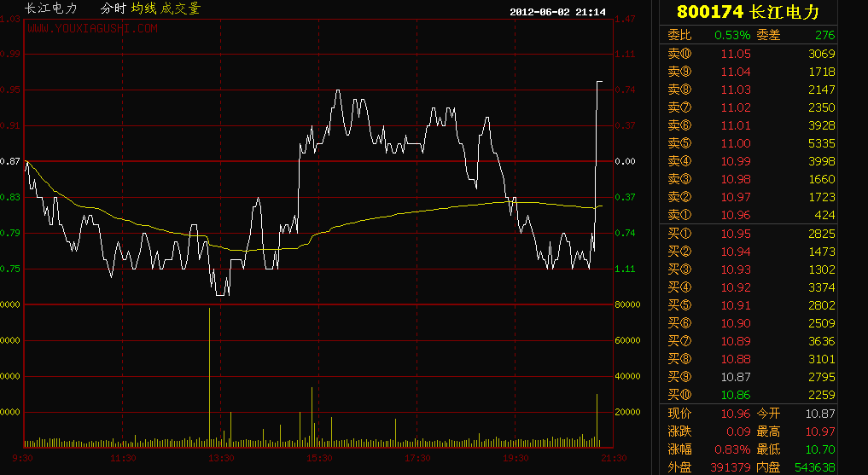Click the 委比 0.53% value
The width and height of the screenshot is (868, 475).
(x=732, y=35)
